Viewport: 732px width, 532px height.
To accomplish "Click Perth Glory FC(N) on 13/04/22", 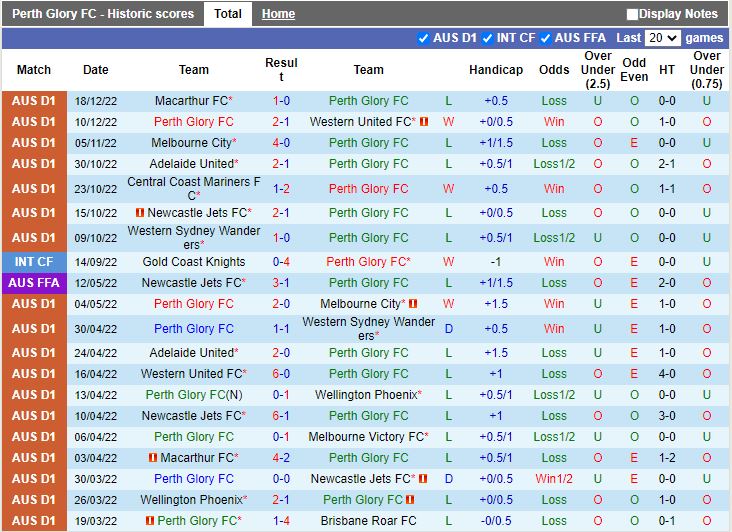I will (194, 395).
